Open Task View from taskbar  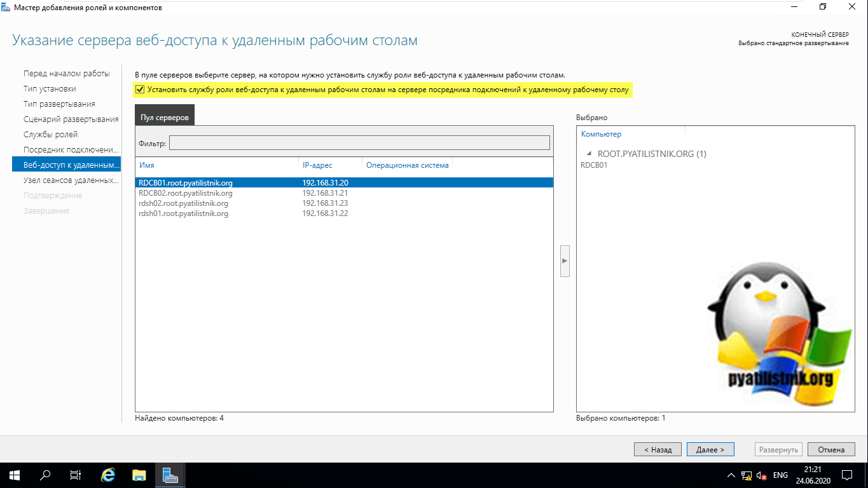[x=75, y=475]
